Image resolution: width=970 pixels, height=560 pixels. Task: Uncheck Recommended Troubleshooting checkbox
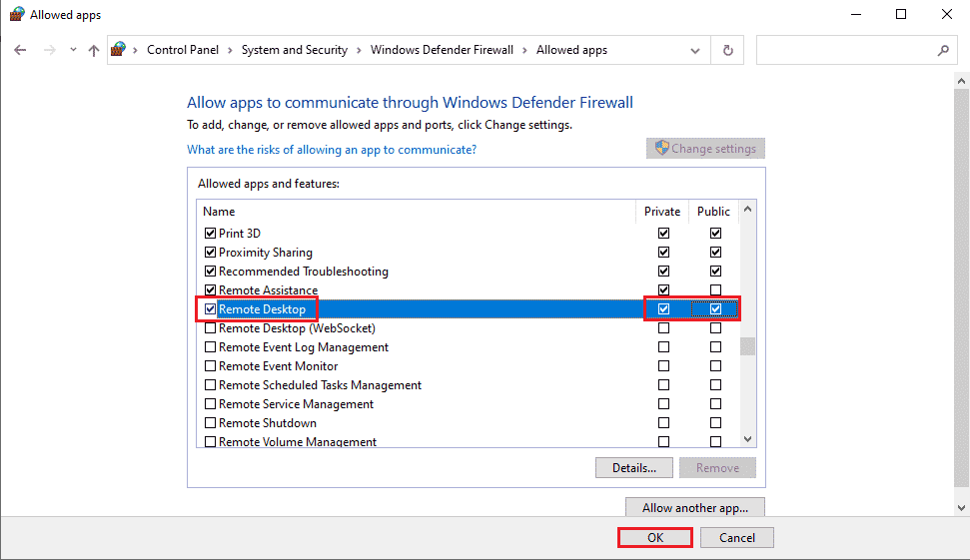tap(211, 272)
